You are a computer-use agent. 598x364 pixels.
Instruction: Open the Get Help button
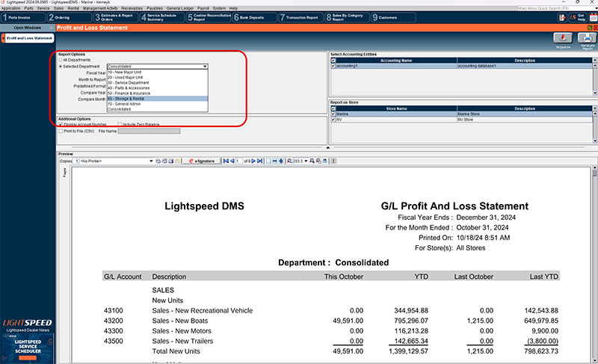[x=577, y=17]
